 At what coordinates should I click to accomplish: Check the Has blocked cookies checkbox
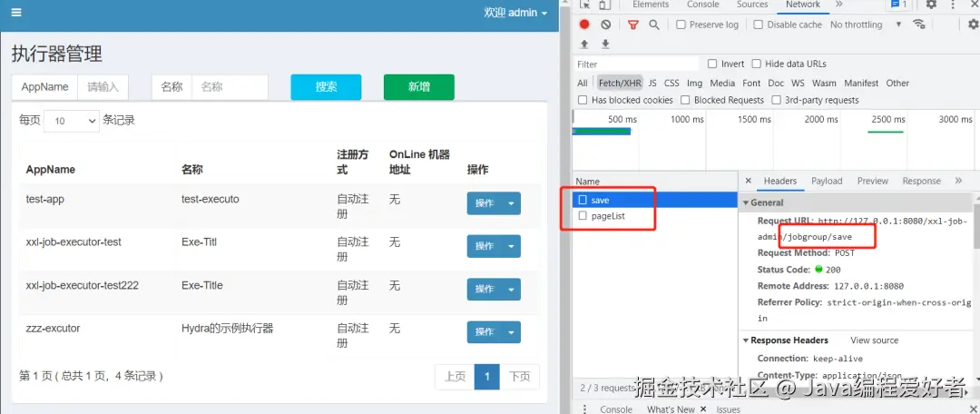click(583, 100)
